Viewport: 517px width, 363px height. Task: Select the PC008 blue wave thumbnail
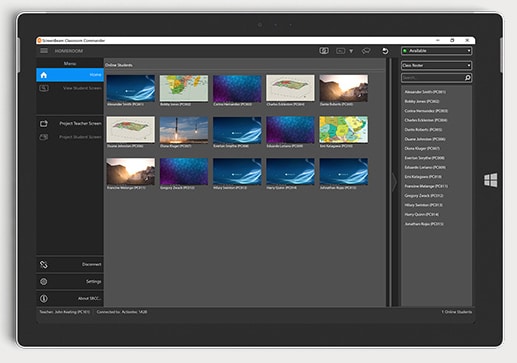pos(237,130)
